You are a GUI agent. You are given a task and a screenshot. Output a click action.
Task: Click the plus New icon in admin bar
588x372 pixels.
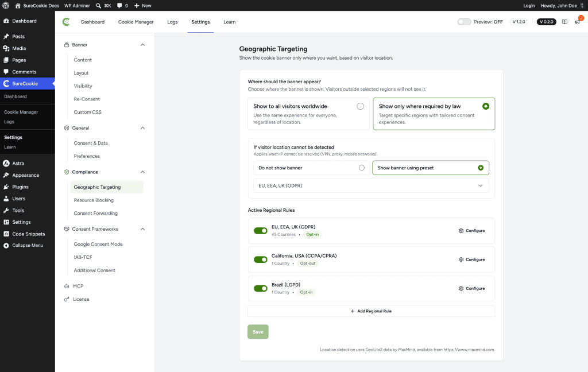coord(137,6)
